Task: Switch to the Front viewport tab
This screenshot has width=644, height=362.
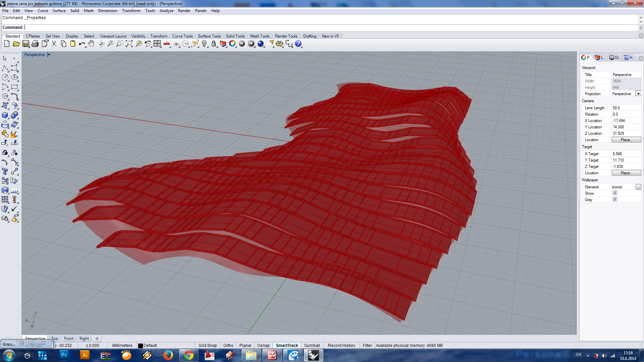Action: tap(69, 339)
